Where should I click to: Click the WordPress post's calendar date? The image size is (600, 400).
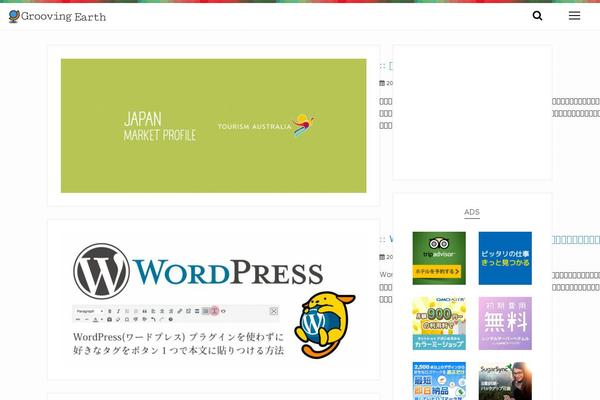click(x=386, y=257)
